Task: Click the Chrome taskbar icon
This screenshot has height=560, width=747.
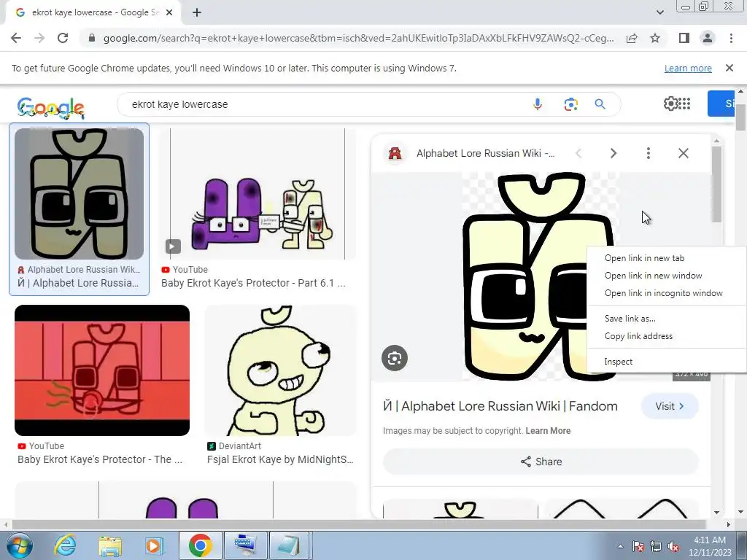Action: [200, 545]
